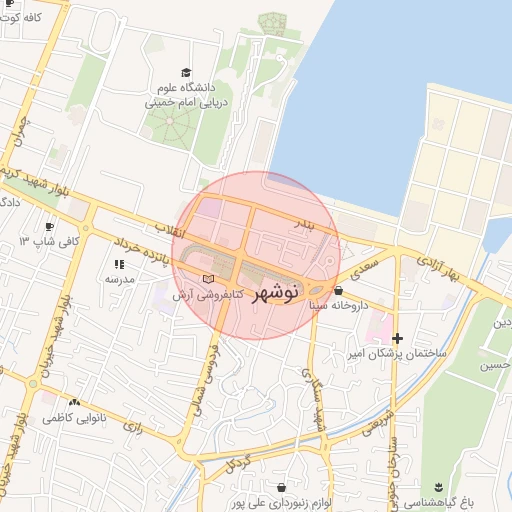Screen dimensions: 512x512
Task: Select the Kafi Shop 13 coffee cup icon
Action: coord(50,227)
